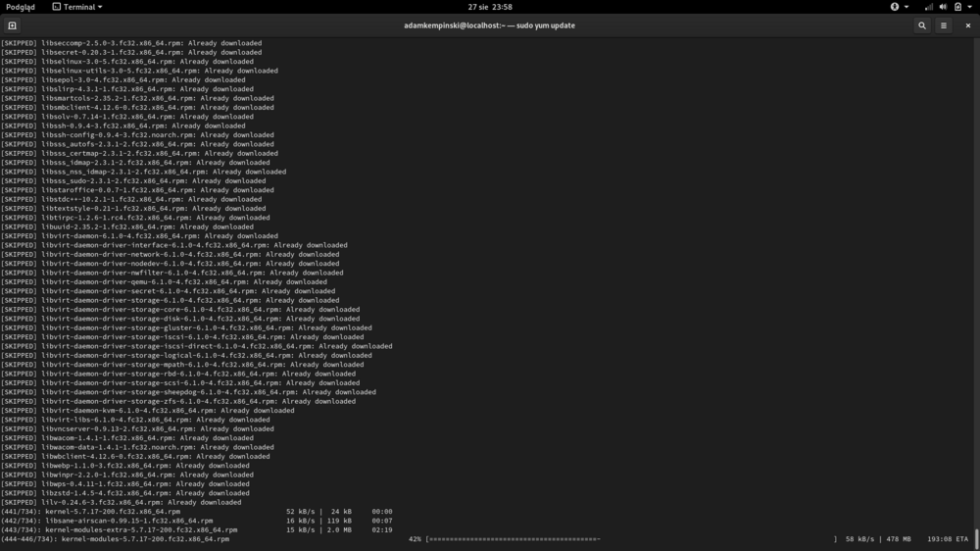Open the terminal search (magnifier) button
Viewport: 980px width, 551px height.
coord(922,25)
